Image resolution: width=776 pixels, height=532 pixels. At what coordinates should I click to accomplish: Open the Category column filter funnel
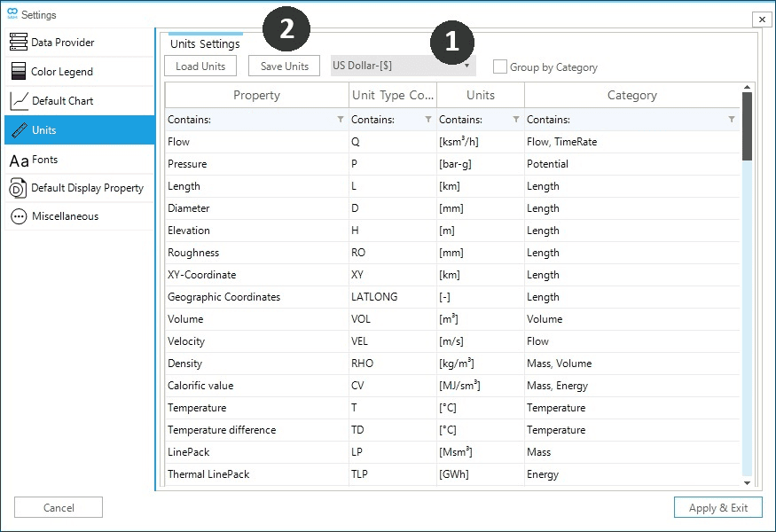click(x=732, y=120)
